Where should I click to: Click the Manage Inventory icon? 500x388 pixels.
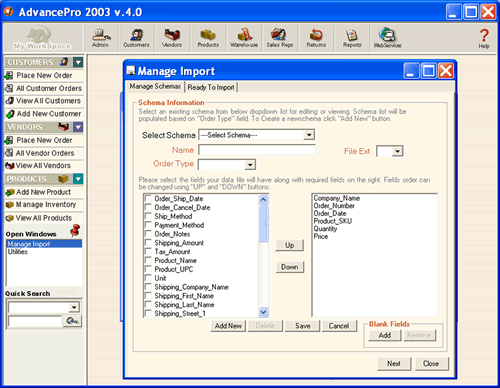point(10,205)
